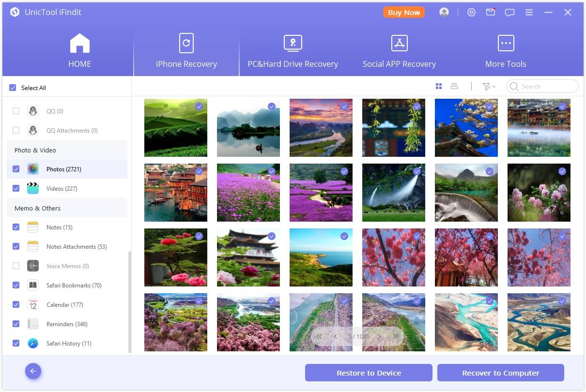Uncheck the Select All checkbox
This screenshot has width=586, height=392.
pos(13,88)
